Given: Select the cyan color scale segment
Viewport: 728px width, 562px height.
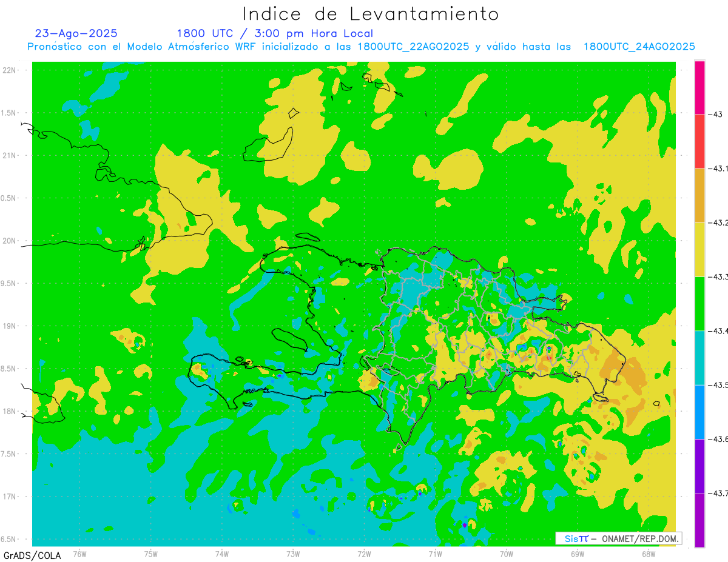Looking at the screenshot, I should click(x=699, y=358).
